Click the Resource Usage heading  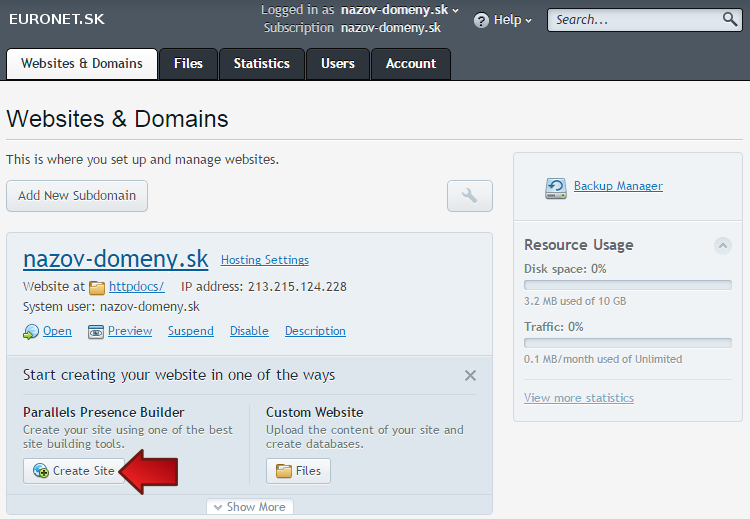click(579, 245)
